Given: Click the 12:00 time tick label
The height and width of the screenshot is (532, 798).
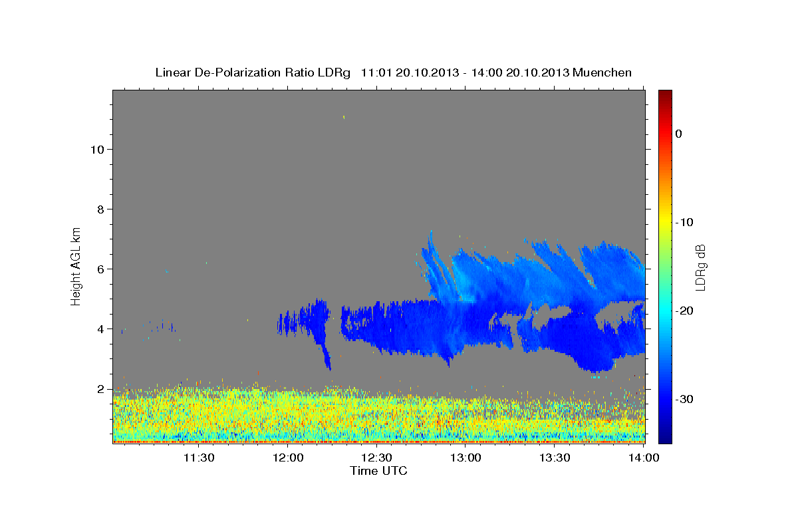Looking at the screenshot, I should pyautogui.click(x=288, y=458).
